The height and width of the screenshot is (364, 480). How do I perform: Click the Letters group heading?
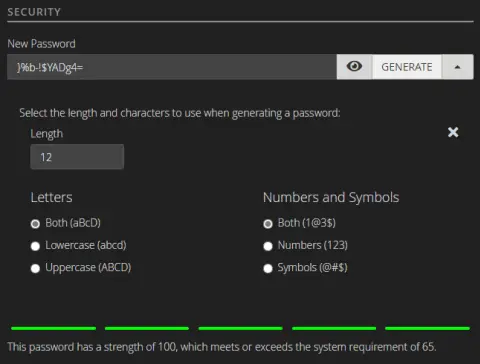pyautogui.click(x=51, y=197)
